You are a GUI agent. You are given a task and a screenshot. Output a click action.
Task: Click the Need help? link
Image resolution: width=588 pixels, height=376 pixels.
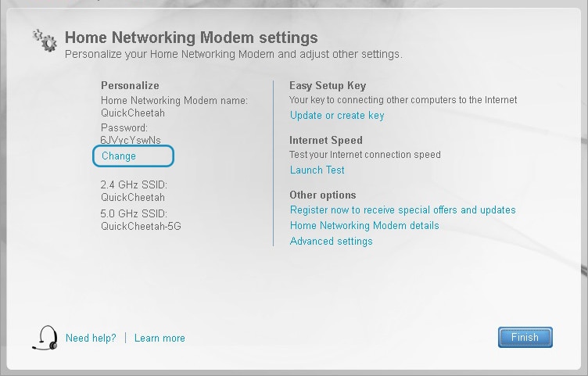point(91,338)
